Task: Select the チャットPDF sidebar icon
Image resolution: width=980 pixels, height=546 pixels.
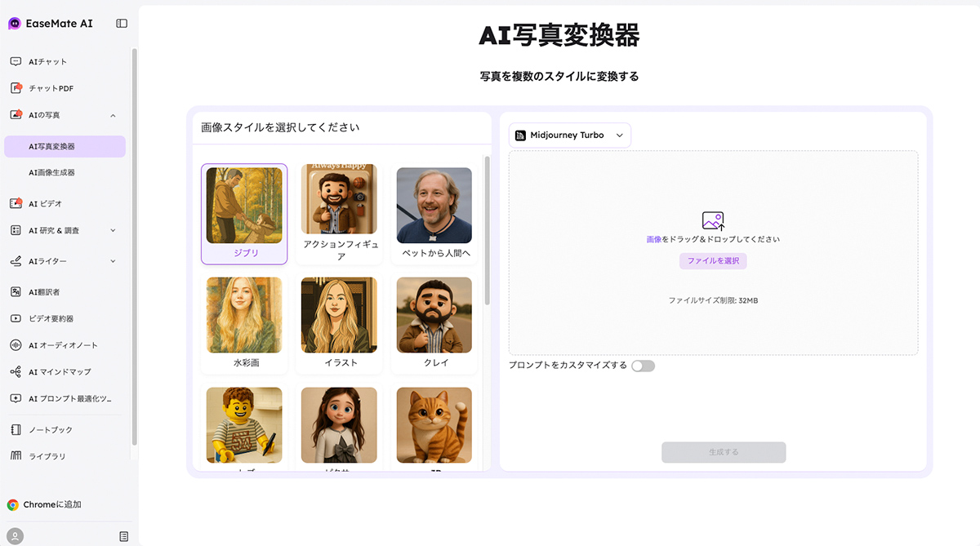Action: coord(15,88)
